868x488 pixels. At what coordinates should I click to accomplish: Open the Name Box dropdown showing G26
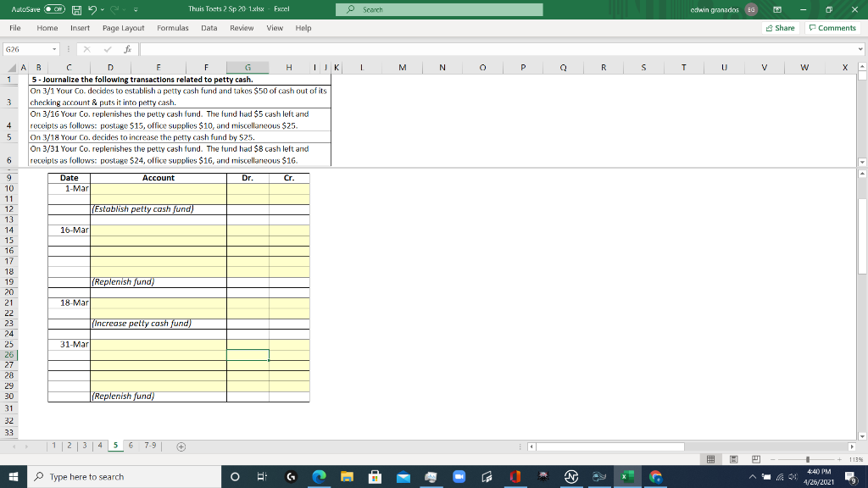pyautogui.click(x=54, y=48)
